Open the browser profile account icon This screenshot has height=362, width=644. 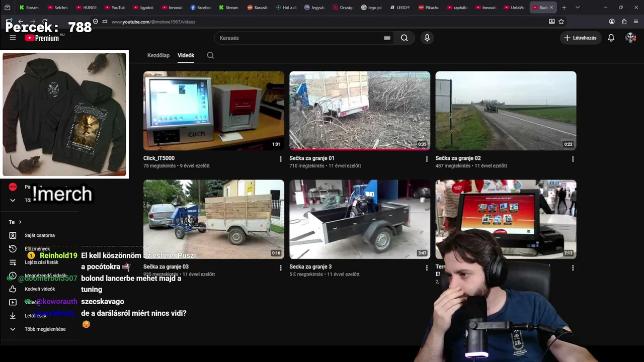point(612,22)
